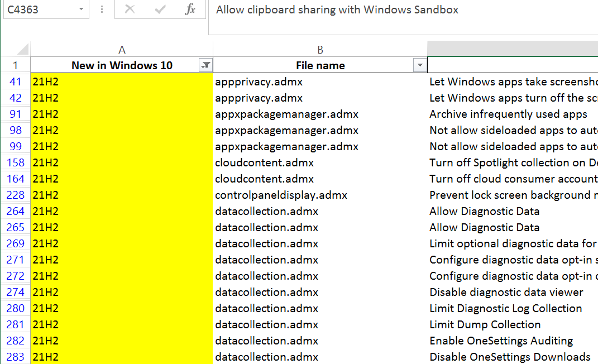Click datacollection.admx in row 274
This screenshot has height=364, width=598.
point(320,292)
